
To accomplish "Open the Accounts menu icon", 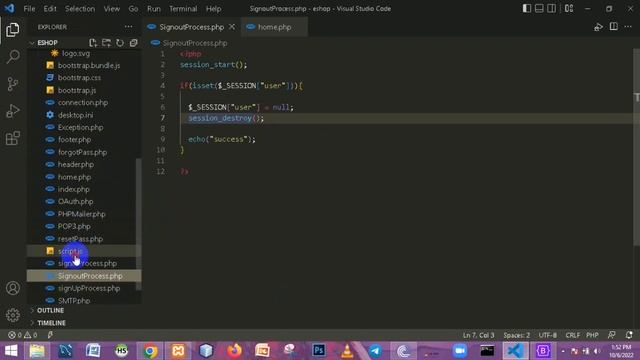I will point(13,288).
